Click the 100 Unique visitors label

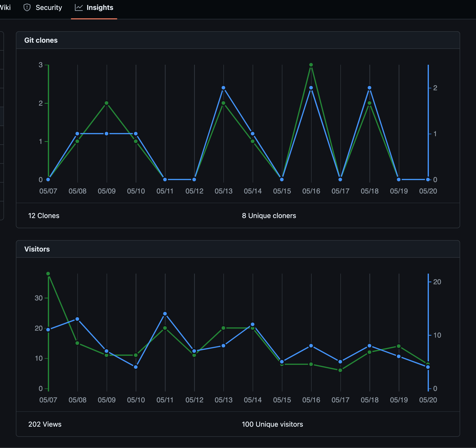point(272,424)
